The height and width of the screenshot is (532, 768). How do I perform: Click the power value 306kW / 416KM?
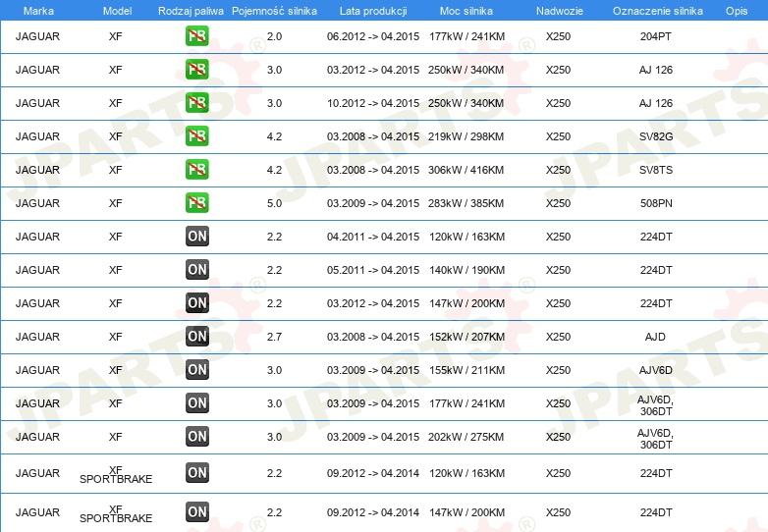466,170
